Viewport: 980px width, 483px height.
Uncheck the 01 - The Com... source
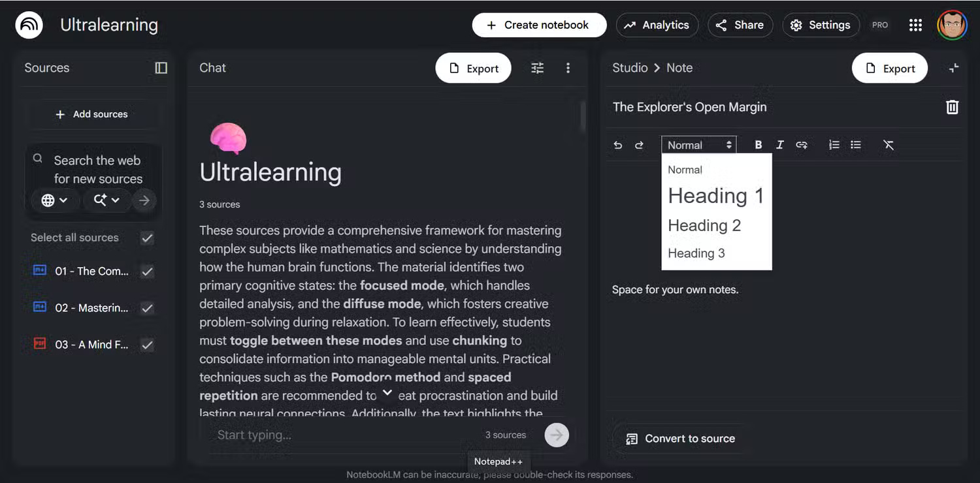point(148,272)
